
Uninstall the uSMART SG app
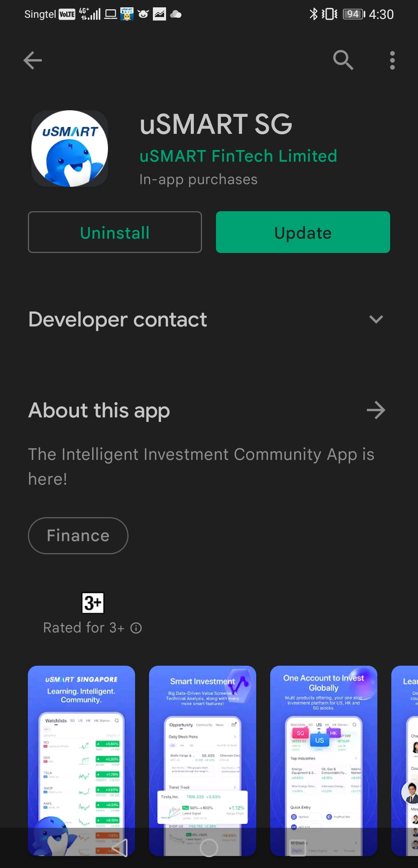(115, 232)
